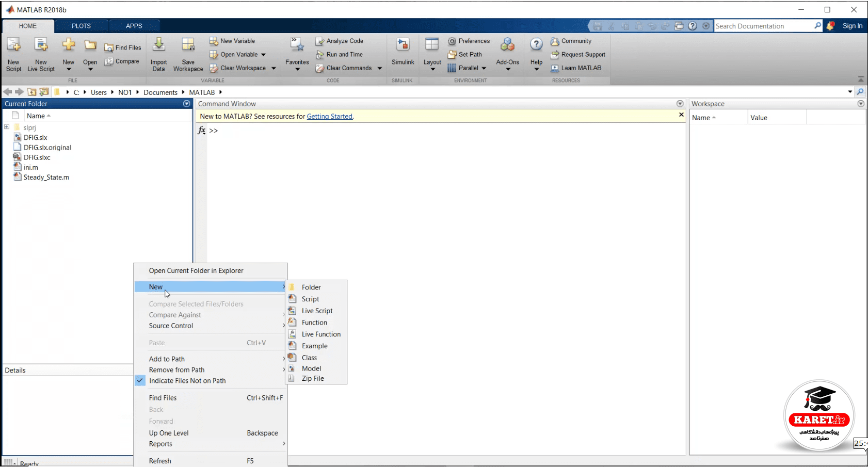Click the search folder magnifier icon

tap(860, 92)
